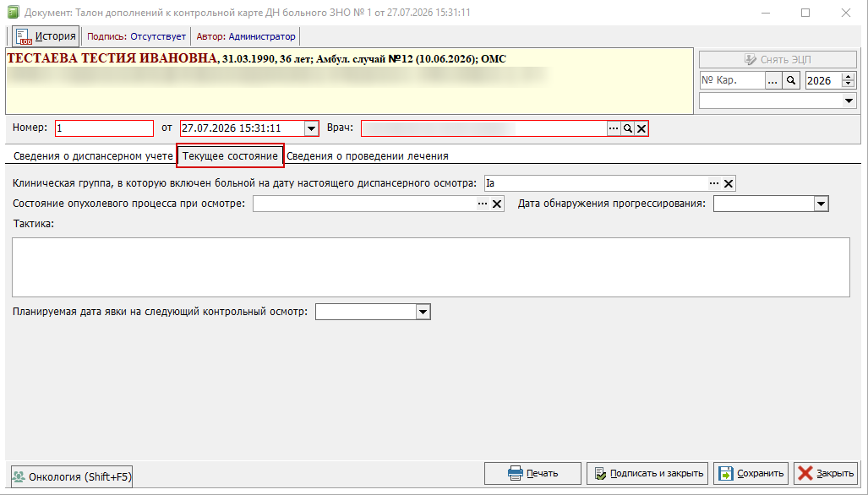Viewport: 868px width, 495px height.
Task: Clear the Врач field with X
Action: coord(641,128)
